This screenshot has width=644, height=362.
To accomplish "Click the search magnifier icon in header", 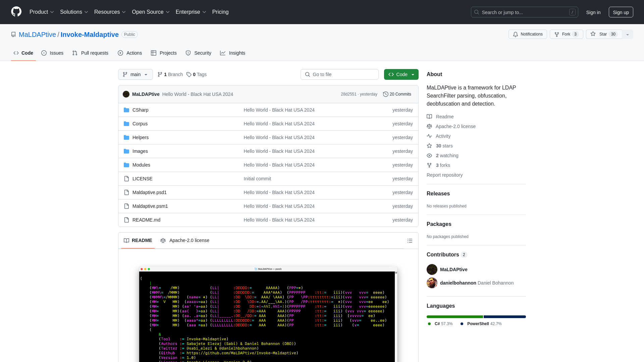I will pos(477,12).
